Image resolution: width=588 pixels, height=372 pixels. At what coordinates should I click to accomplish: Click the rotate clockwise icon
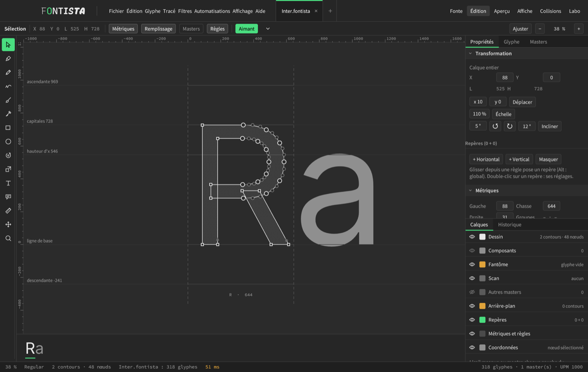[509, 126]
